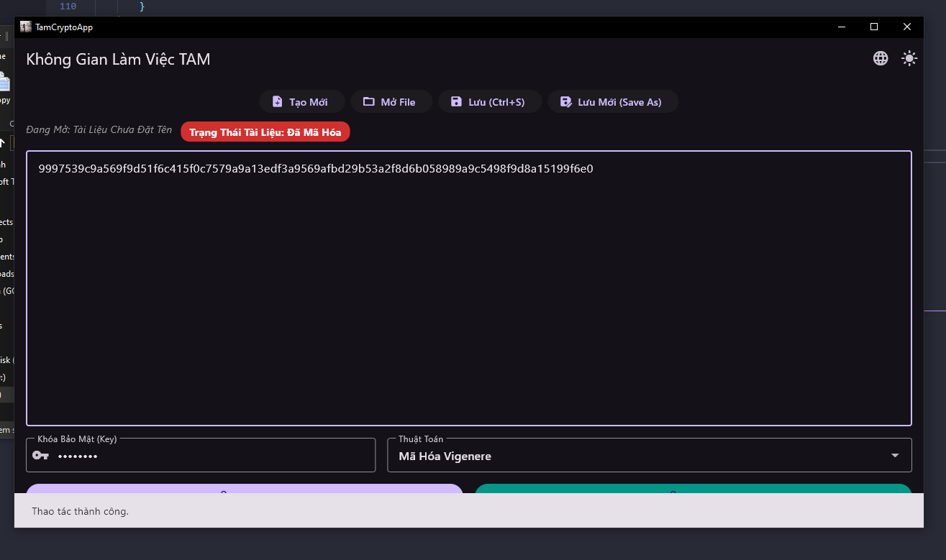This screenshot has width=946, height=560.
Task: Open a file using Mở File
Action: click(391, 102)
